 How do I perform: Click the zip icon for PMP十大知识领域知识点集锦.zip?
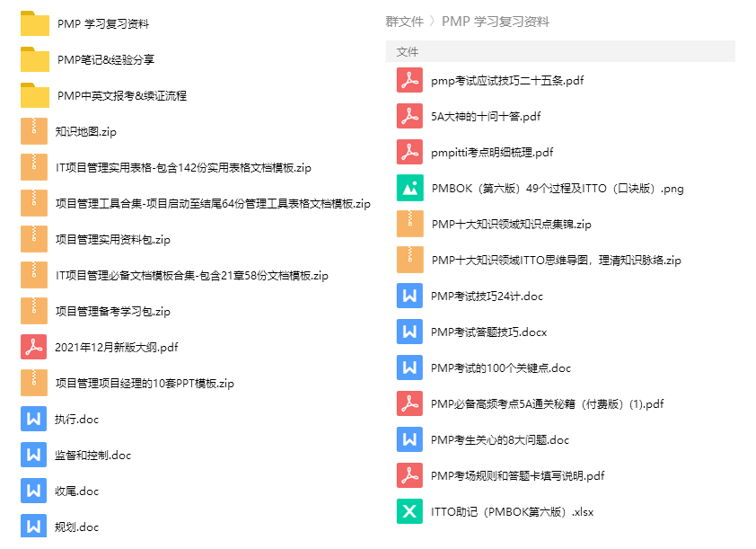pos(409,224)
